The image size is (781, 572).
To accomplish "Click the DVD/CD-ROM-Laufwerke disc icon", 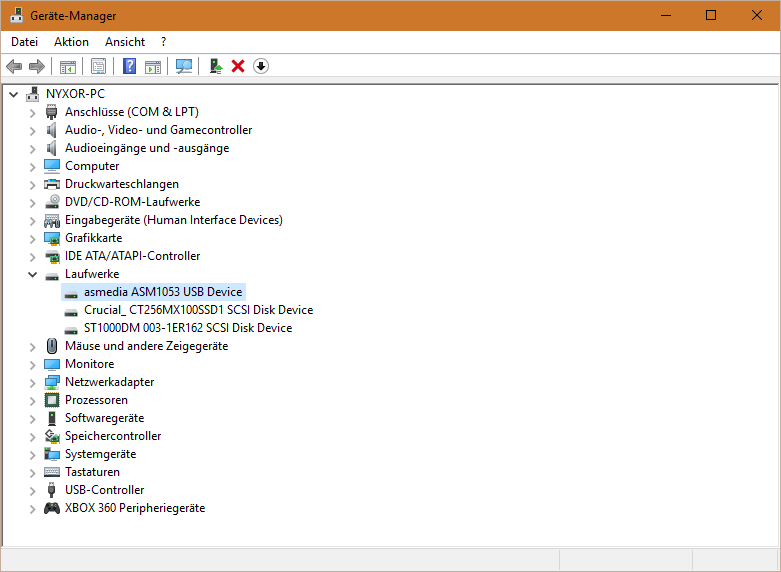I will pyautogui.click(x=52, y=202).
